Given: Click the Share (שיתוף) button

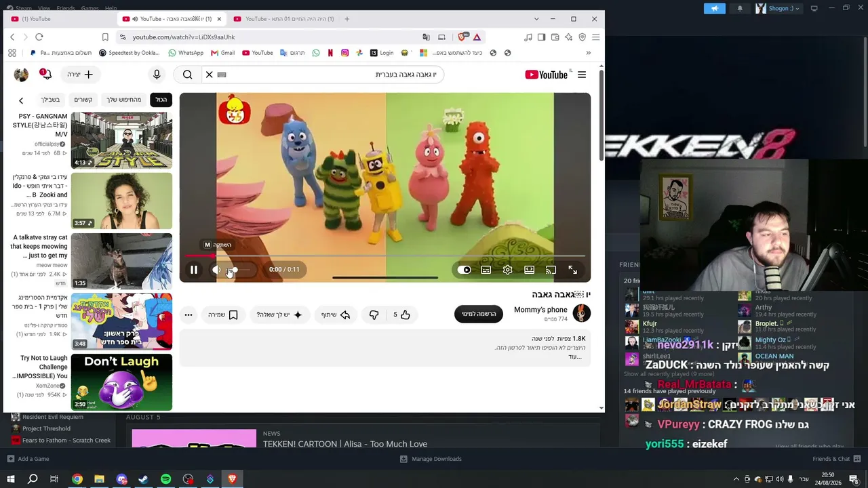Looking at the screenshot, I should click(x=336, y=314).
